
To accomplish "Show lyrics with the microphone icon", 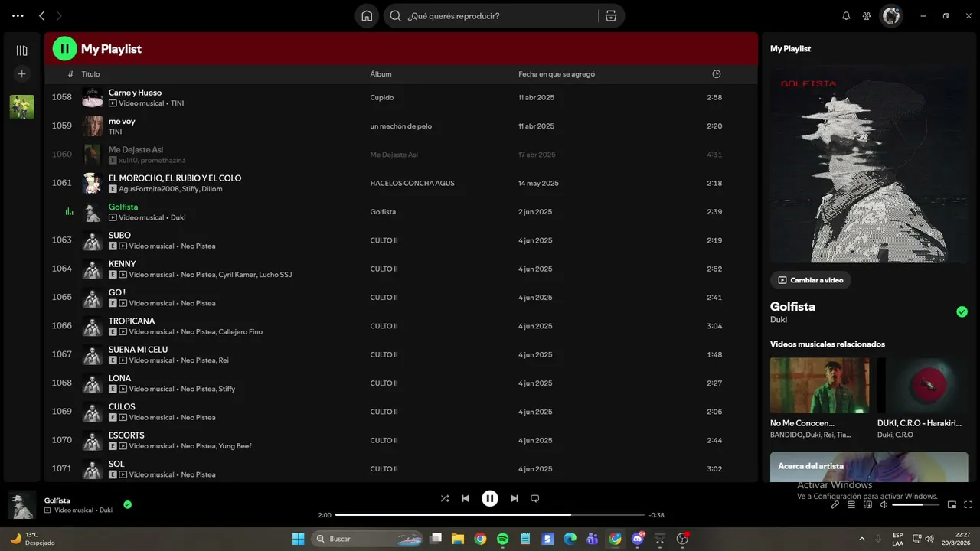I will point(835,505).
